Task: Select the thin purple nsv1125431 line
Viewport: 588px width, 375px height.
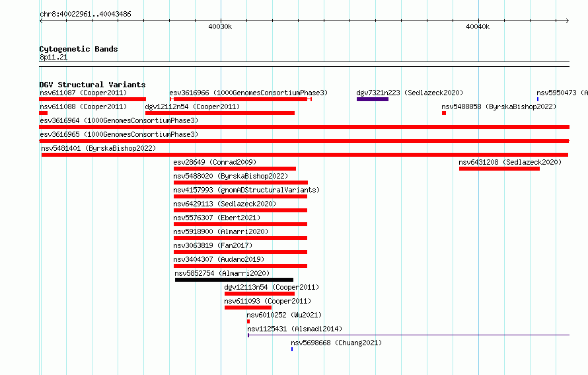Action: pyautogui.click(x=409, y=335)
